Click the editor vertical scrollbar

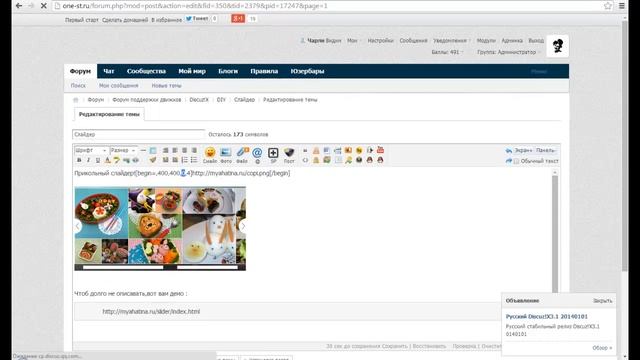[x=555, y=233]
